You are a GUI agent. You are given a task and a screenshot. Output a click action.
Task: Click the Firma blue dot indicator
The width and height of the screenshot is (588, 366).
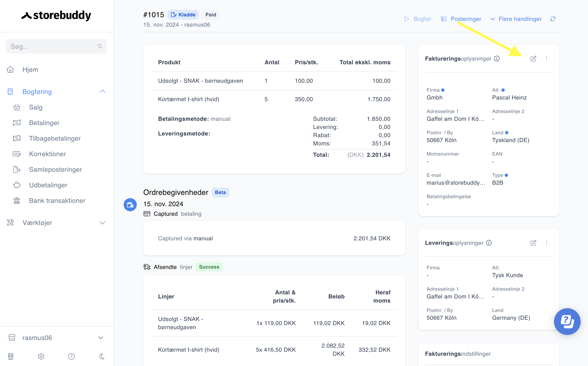tap(443, 90)
